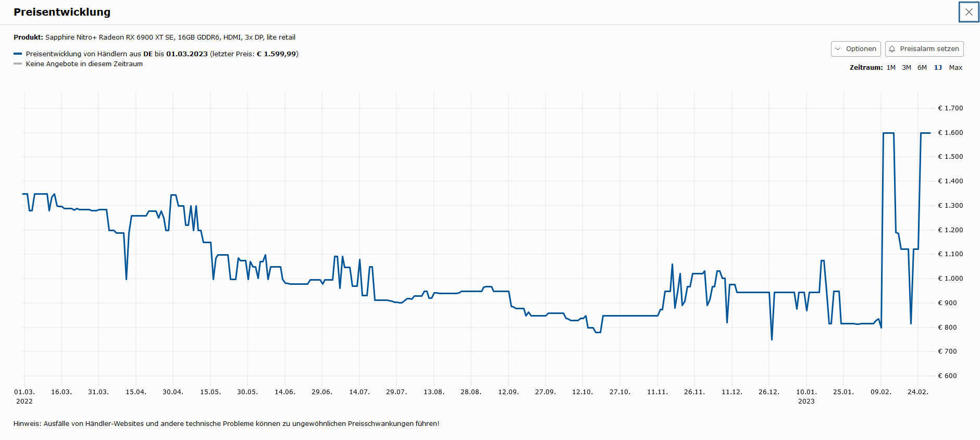
Task: Click the gray Keine Angebote legend swatch
Action: 18,64
